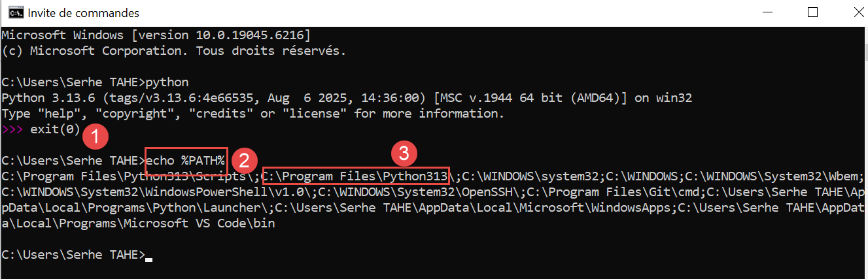The width and height of the screenshot is (868, 279).
Task: Click the boxed "C:\Program Files\Python313" path
Action: pyautogui.click(x=356, y=176)
